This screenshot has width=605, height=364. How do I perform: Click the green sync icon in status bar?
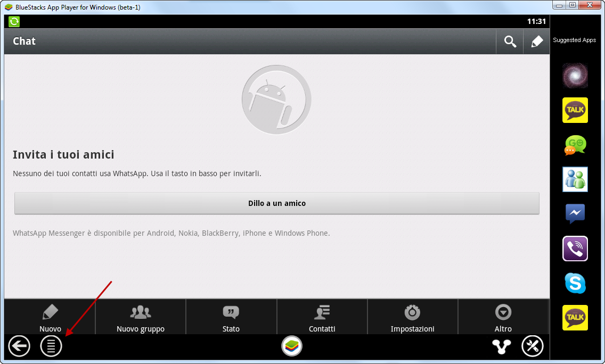point(14,21)
